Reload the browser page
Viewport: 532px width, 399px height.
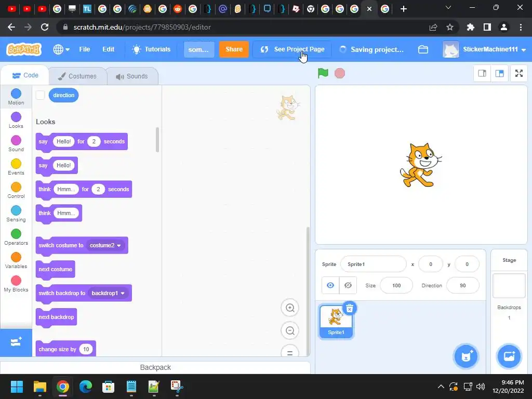pyautogui.click(x=45, y=27)
